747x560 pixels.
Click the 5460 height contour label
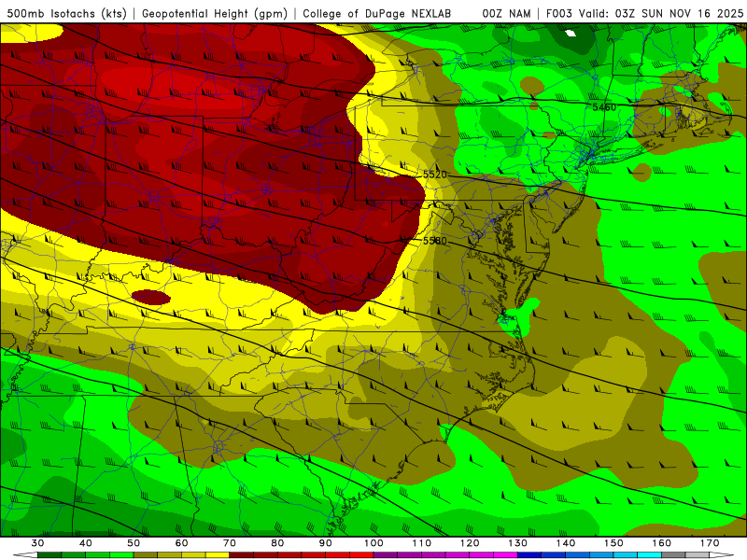604,107
